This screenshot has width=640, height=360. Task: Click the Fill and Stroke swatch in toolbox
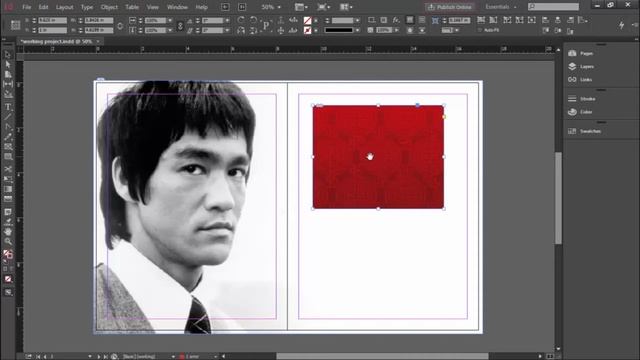point(8,255)
